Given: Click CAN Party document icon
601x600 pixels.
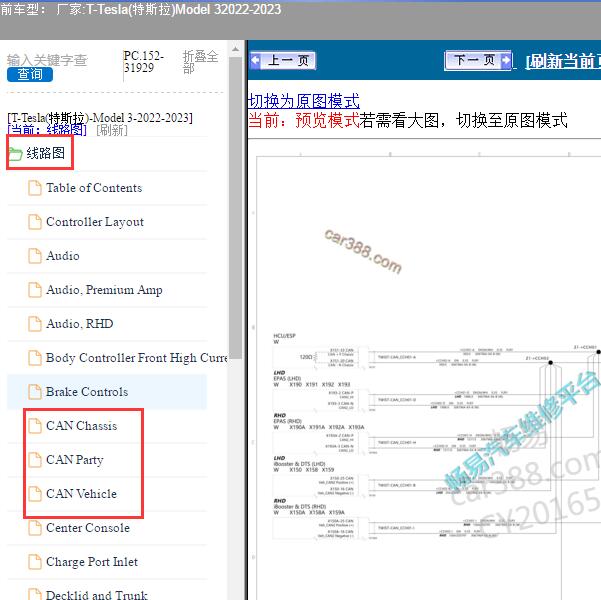Looking at the screenshot, I should pos(35,460).
